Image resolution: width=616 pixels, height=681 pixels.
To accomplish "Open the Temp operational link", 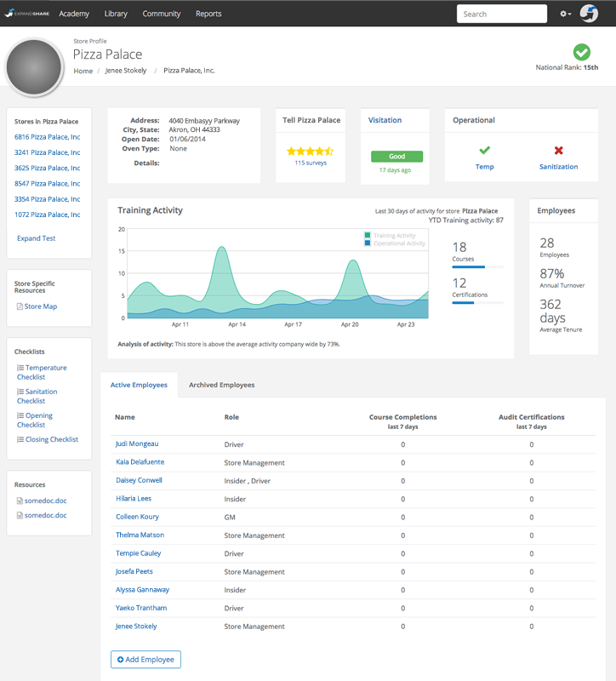I will (x=484, y=167).
